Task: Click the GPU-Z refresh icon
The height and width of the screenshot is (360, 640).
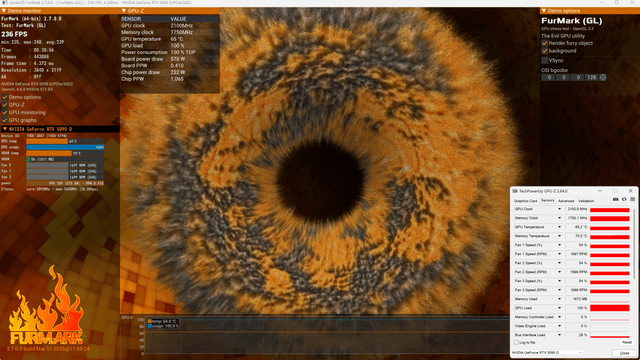Action: [x=624, y=200]
